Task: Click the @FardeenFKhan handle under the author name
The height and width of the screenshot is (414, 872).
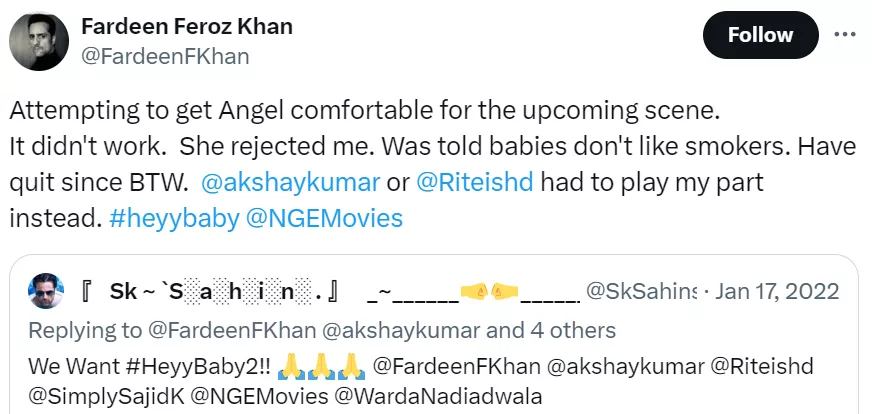Action: click(x=164, y=56)
